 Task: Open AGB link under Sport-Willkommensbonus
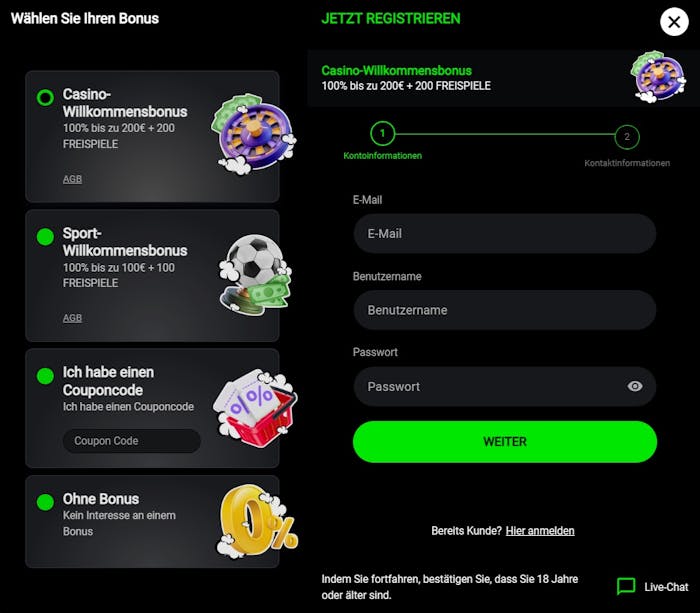click(x=72, y=318)
